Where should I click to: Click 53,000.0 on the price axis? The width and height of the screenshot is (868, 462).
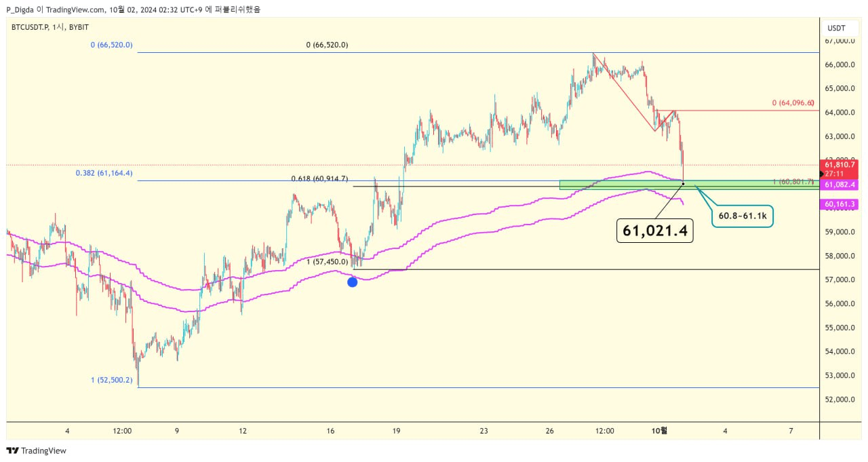(x=840, y=375)
